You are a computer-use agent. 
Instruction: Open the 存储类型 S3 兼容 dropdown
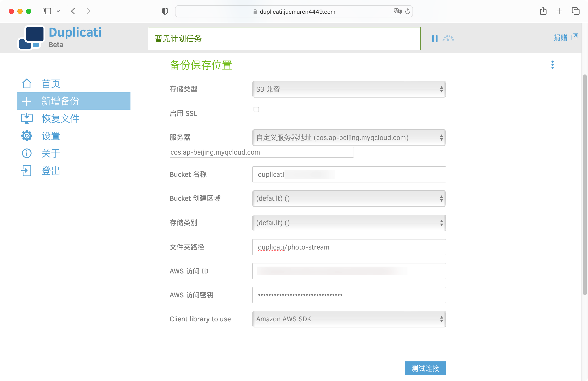(x=349, y=89)
